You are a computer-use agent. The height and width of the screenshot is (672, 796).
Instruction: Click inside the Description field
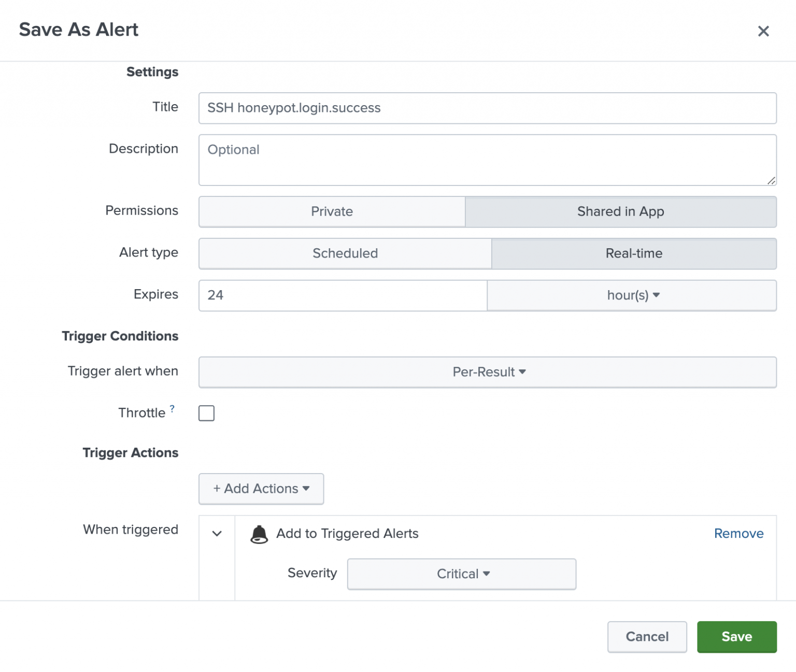pos(487,160)
